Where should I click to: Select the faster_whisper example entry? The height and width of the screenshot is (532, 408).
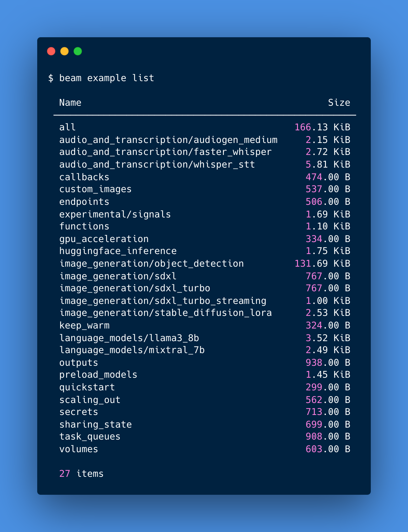tap(165, 152)
